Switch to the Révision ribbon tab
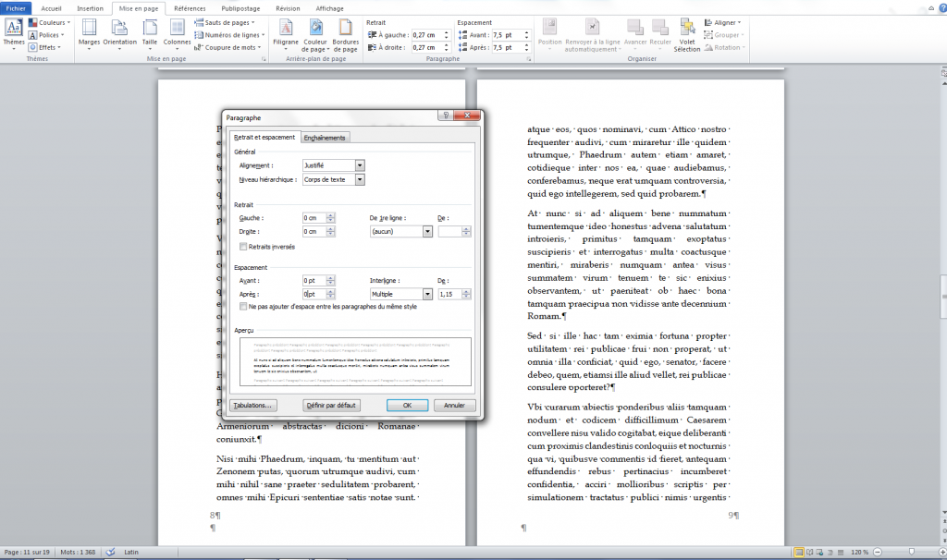Viewport: 947px width, 560px height. [x=288, y=8]
